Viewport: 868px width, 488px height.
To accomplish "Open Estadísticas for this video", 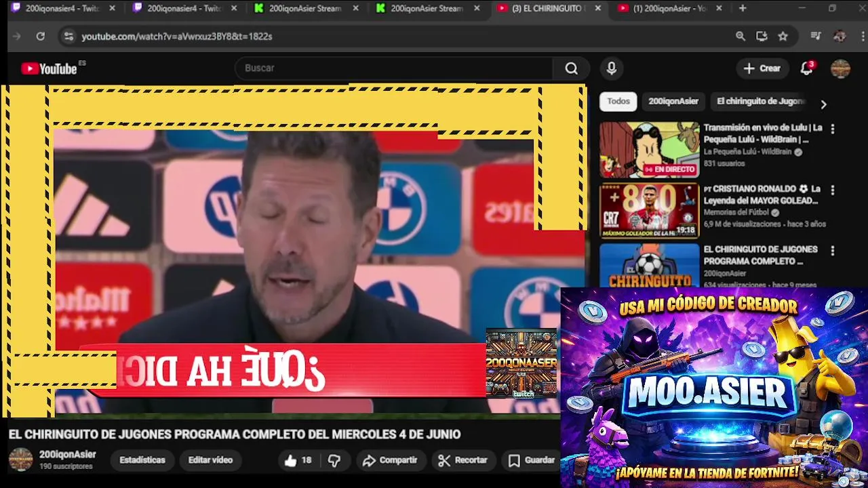I will pyautogui.click(x=142, y=460).
